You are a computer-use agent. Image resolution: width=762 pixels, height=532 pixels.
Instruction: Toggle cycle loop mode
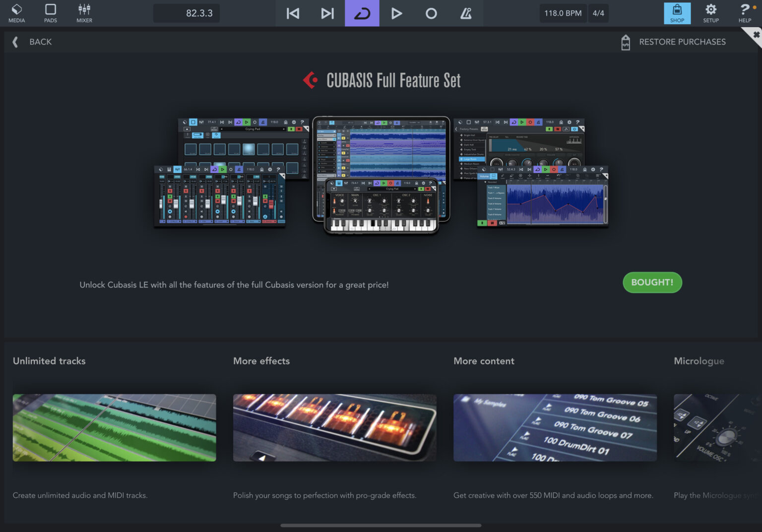(x=362, y=13)
